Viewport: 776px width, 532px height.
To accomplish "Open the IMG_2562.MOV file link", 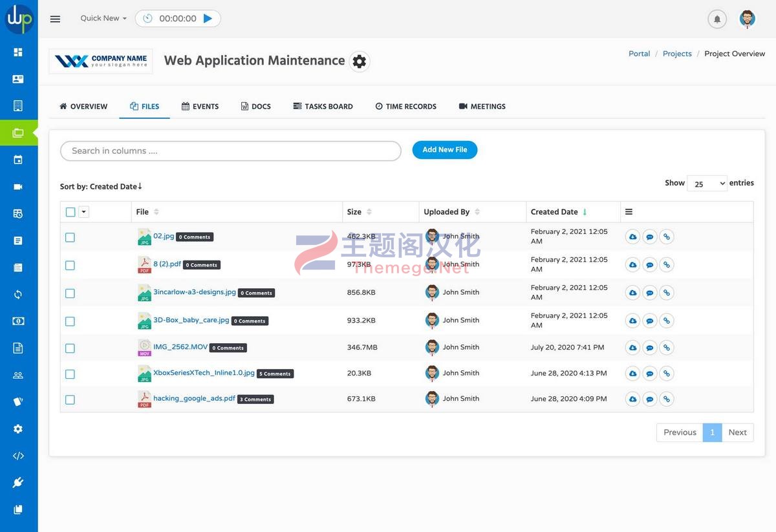I will 180,346.
